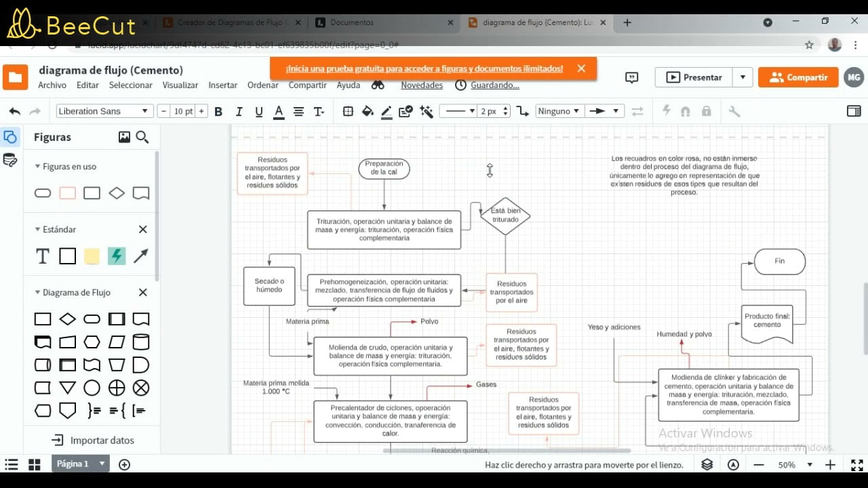
Task: Open the text alignment options
Action: 298,111
